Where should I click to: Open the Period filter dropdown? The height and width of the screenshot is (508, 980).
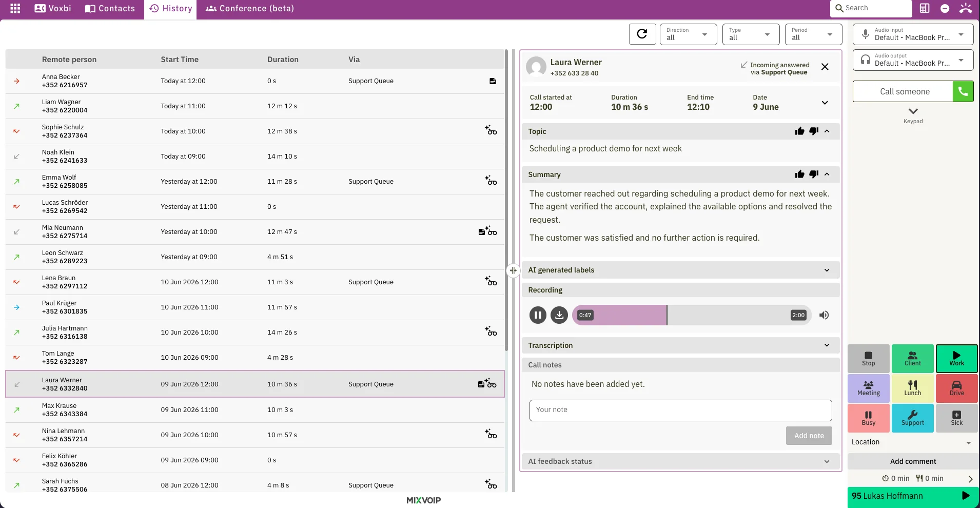(813, 34)
